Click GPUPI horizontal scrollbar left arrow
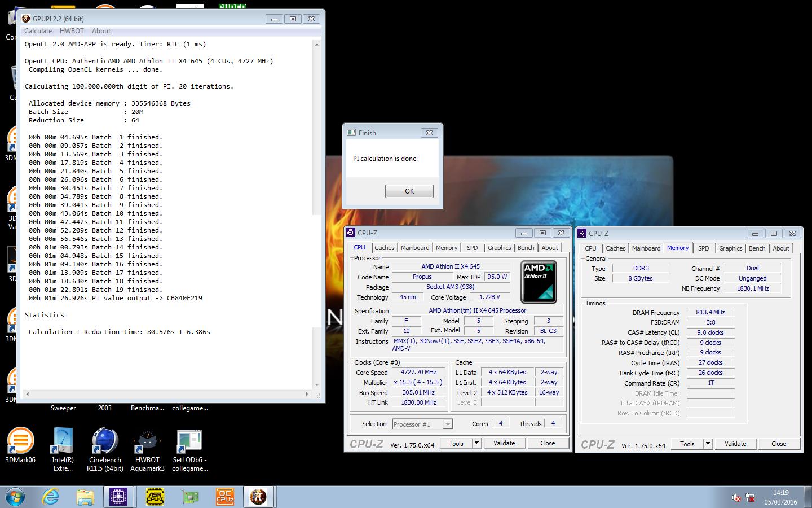Image resolution: width=812 pixels, height=508 pixels. [27, 394]
